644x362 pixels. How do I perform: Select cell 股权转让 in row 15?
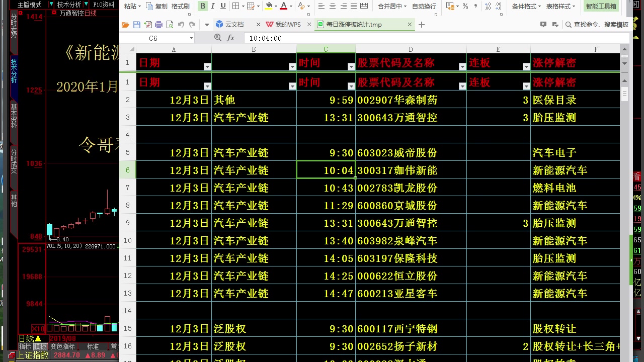tap(575, 328)
